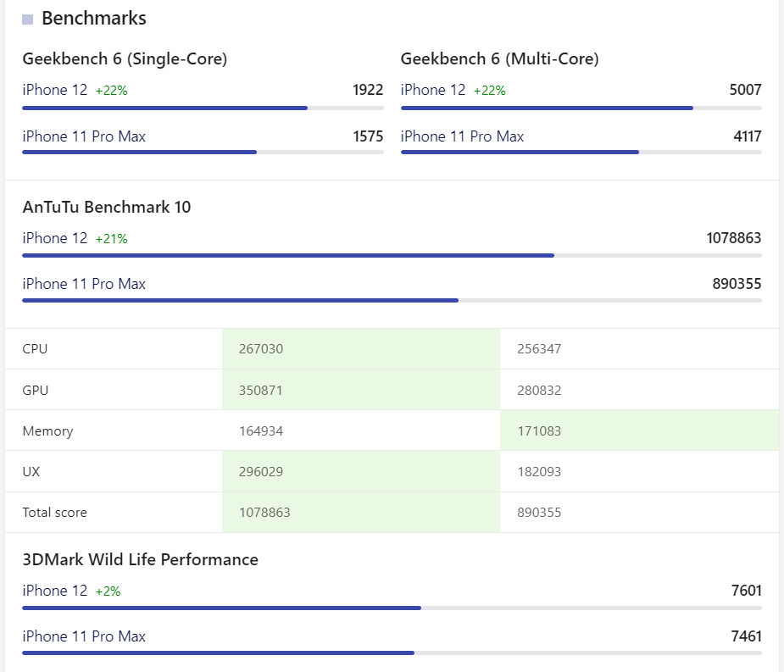The width and height of the screenshot is (784, 672).
Task: Select table Total score value 1078863
Action: [265, 513]
